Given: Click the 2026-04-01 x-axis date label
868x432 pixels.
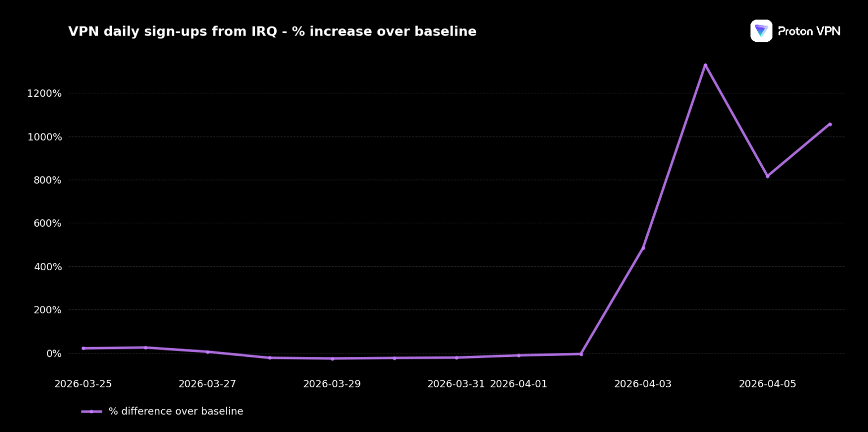Looking at the screenshot, I should tap(519, 384).
